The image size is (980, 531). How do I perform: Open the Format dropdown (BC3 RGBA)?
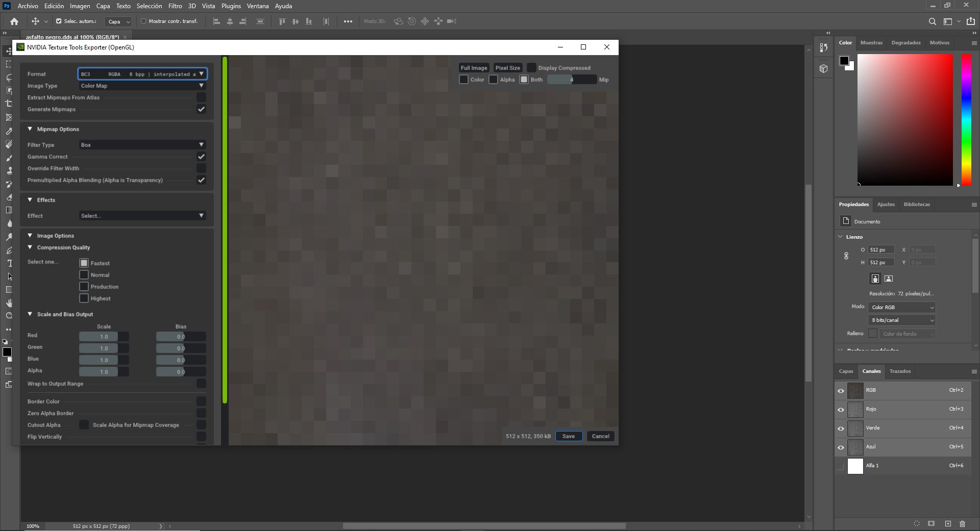[142, 74]
